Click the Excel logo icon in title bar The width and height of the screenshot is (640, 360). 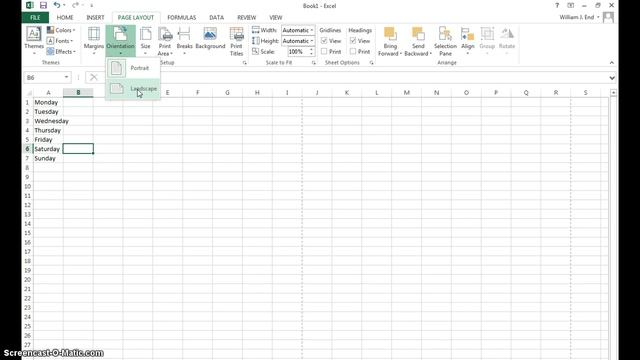pos(29,5)
